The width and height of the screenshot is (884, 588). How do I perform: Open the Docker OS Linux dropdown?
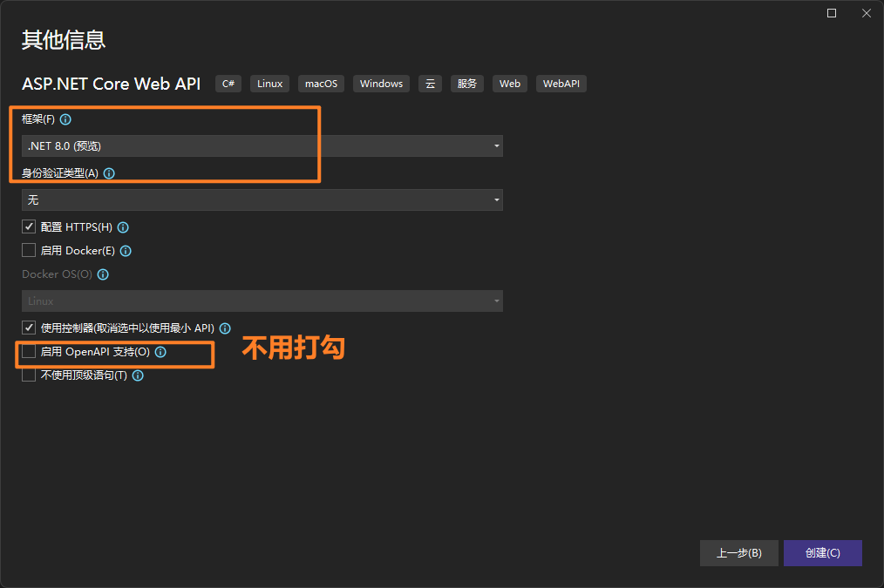point(262,301)
